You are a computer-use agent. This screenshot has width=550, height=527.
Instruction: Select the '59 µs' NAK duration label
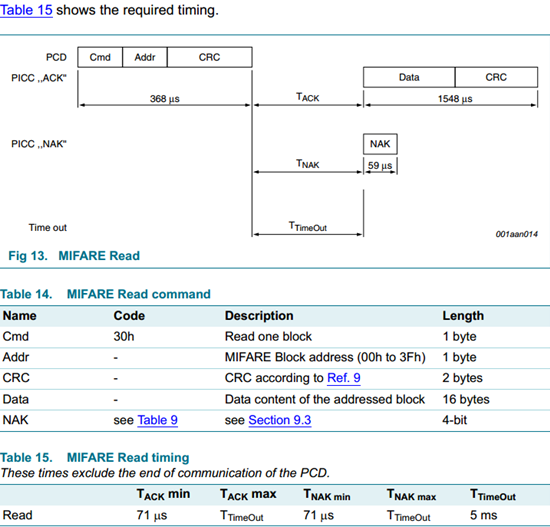click(x=380, y=165)
